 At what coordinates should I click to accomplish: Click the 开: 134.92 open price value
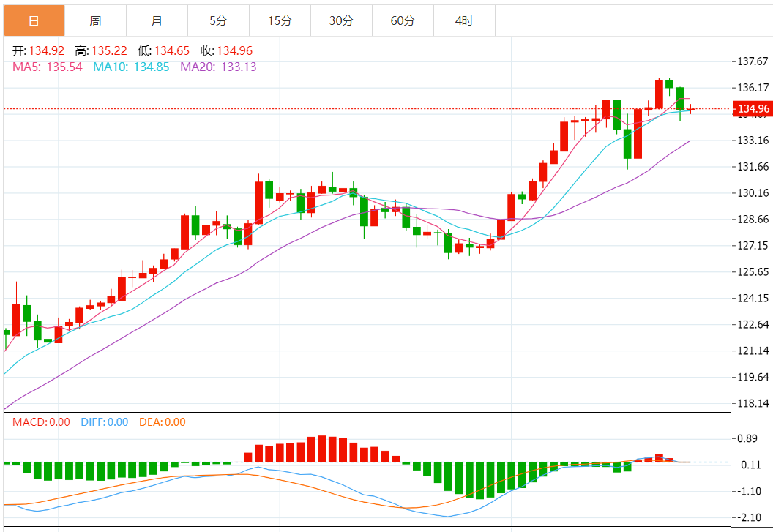tap(39, 50)
